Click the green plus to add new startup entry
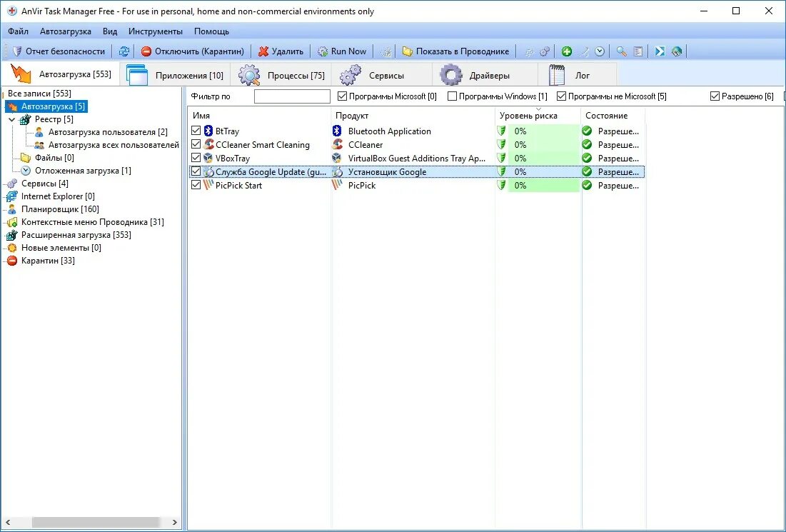Image resolution: width=786 pixels, height=532 pixels. click(x=567, y=51)
